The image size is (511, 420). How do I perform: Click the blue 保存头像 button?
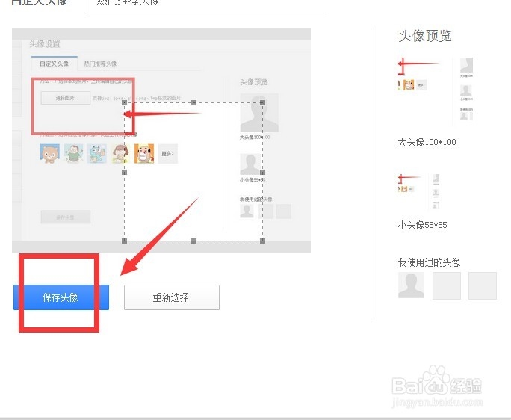tap(61, 297)
